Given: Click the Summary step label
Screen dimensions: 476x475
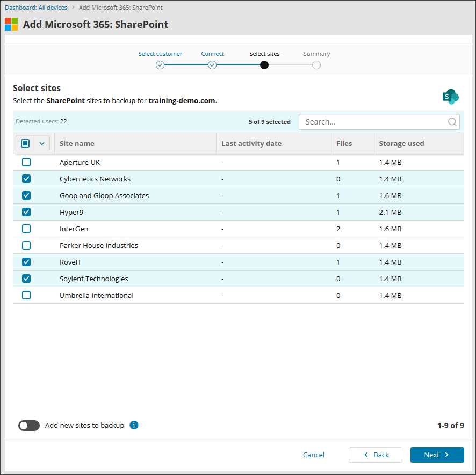Looking at the screenshot, I should (316, 54).
